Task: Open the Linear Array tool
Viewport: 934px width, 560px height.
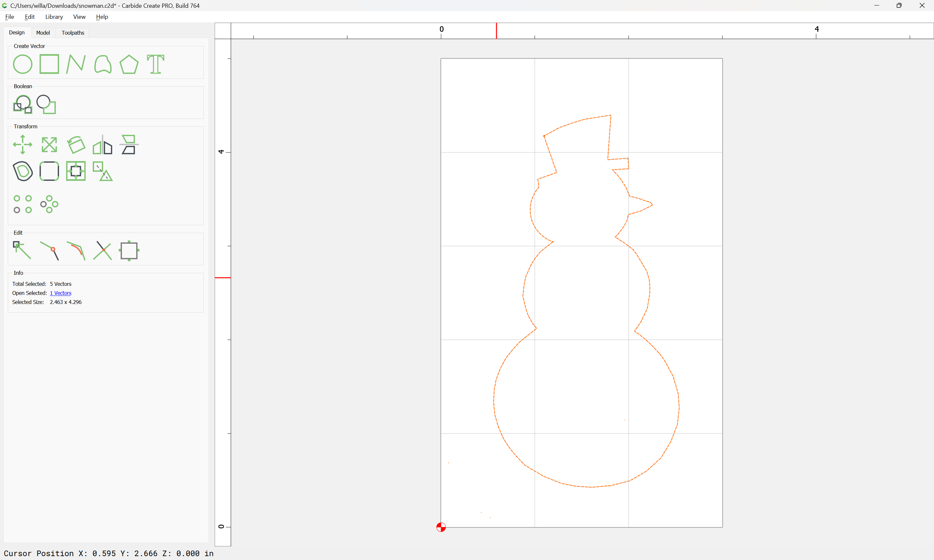Action: [23, 204]
